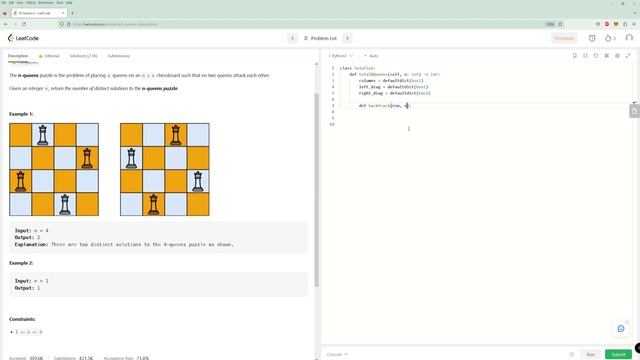The height and width of the screenshot is (360, 640).
Task: Click the browser forward arrow
Action: [15, 24]
